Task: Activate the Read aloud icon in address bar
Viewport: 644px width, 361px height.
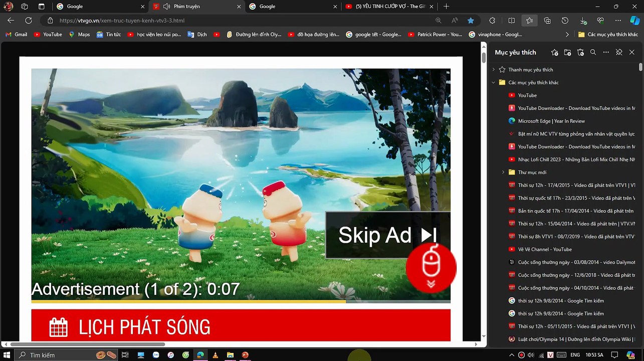Action: (455, 21)
